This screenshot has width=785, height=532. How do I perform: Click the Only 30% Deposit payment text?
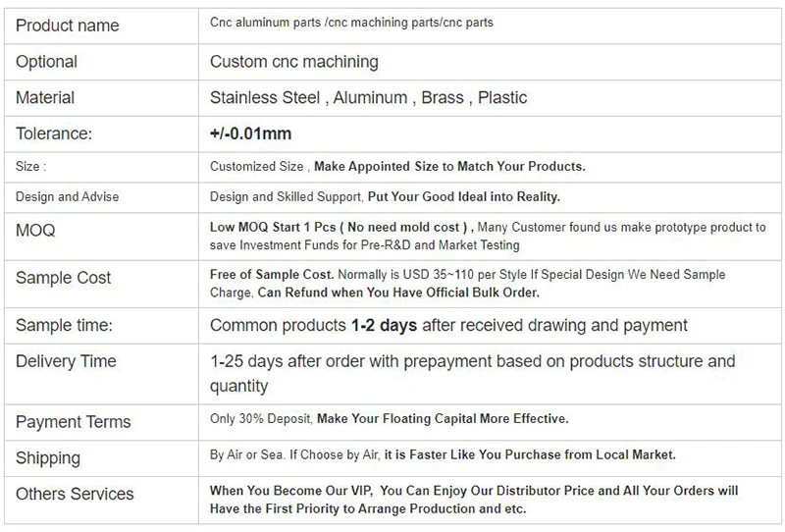(261, 419)
